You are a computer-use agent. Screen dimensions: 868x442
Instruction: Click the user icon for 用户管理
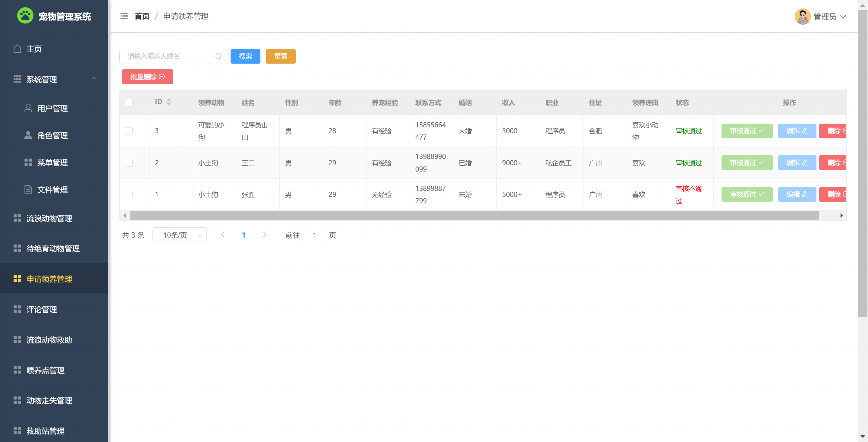pos(28,108)
